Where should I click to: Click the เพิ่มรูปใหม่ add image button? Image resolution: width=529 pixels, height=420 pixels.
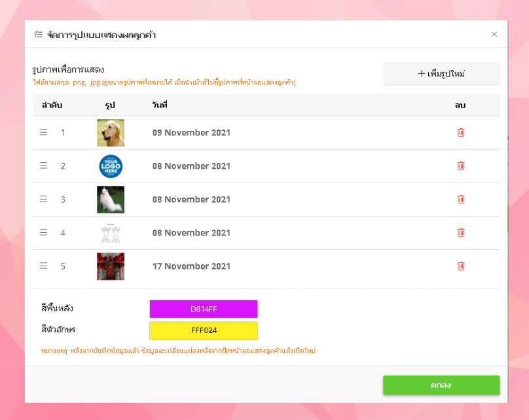441,73
